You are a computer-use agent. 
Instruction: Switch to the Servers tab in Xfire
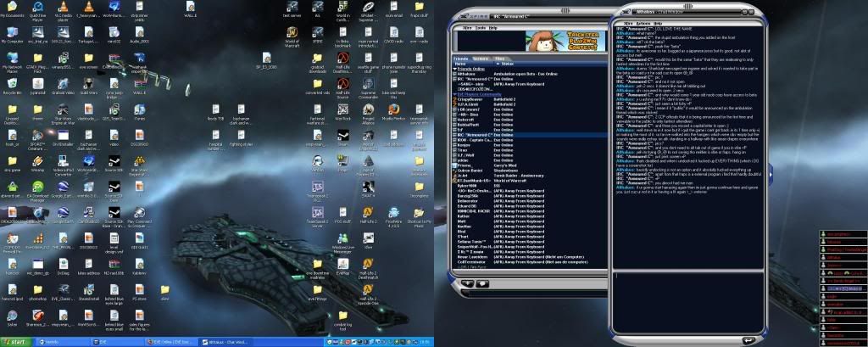480,59
